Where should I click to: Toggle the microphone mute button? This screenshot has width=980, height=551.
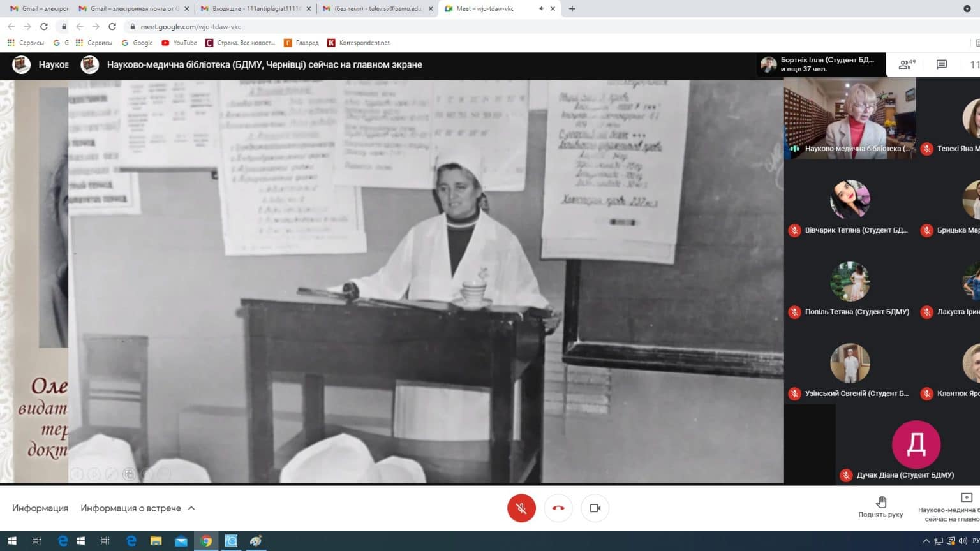click(x=521, y=508)
